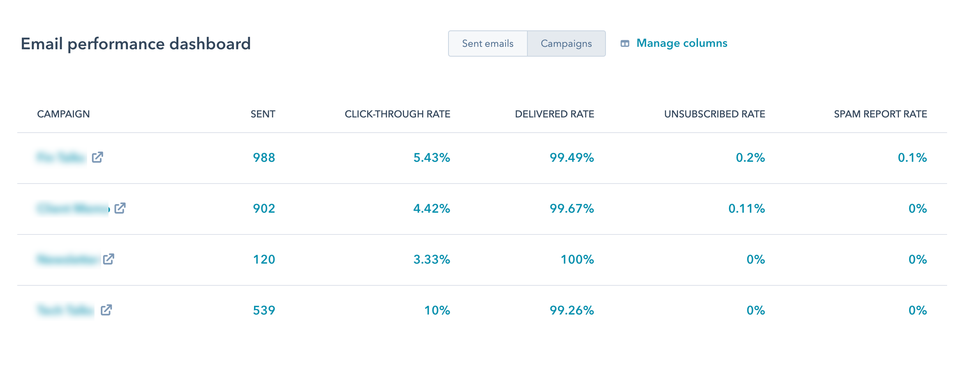The width and height of the screenshot is (980, 372).
Task: Select the Delivered rate column header
Action: click(x=555, y=114)
